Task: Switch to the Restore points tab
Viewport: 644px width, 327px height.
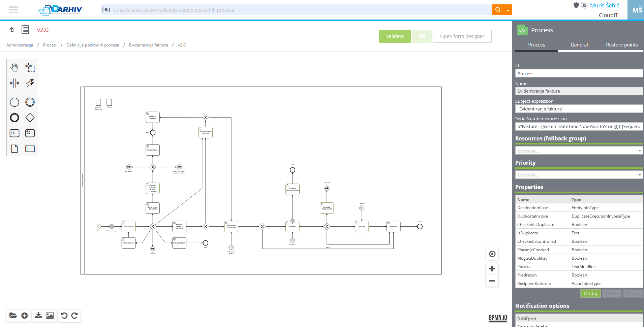Action: click(x=622, y=45)
